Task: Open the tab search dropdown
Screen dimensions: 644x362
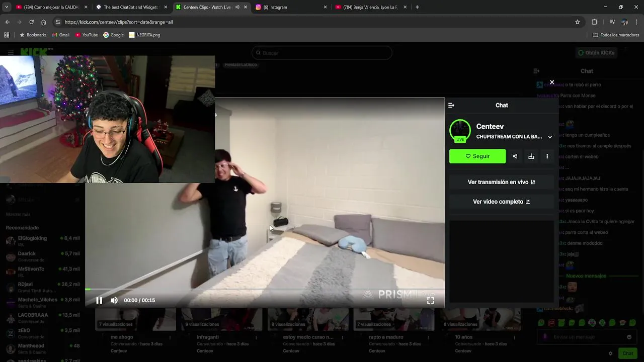Action: (x=6, y=7)
